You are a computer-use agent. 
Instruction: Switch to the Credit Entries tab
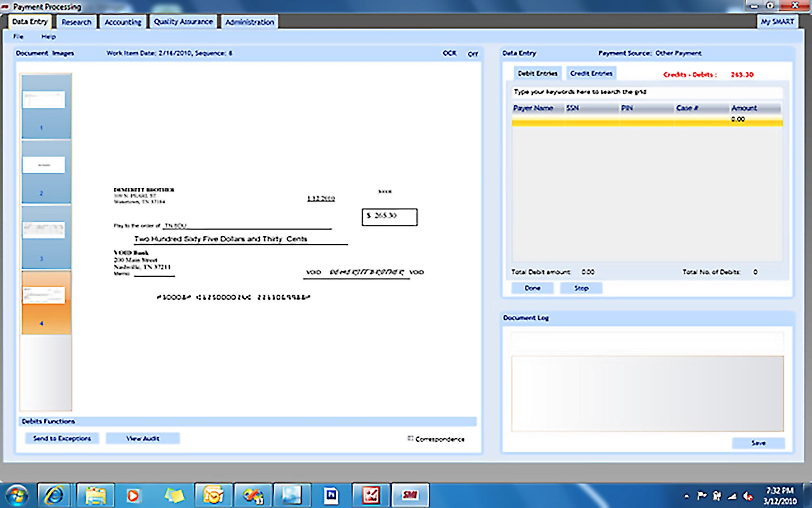tap(591, 74)
